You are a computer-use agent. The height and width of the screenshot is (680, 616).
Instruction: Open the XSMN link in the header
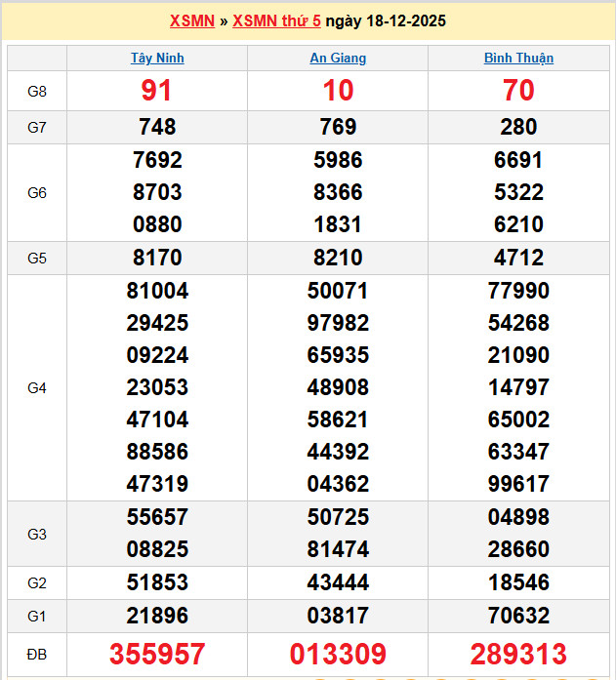(191, 20)
